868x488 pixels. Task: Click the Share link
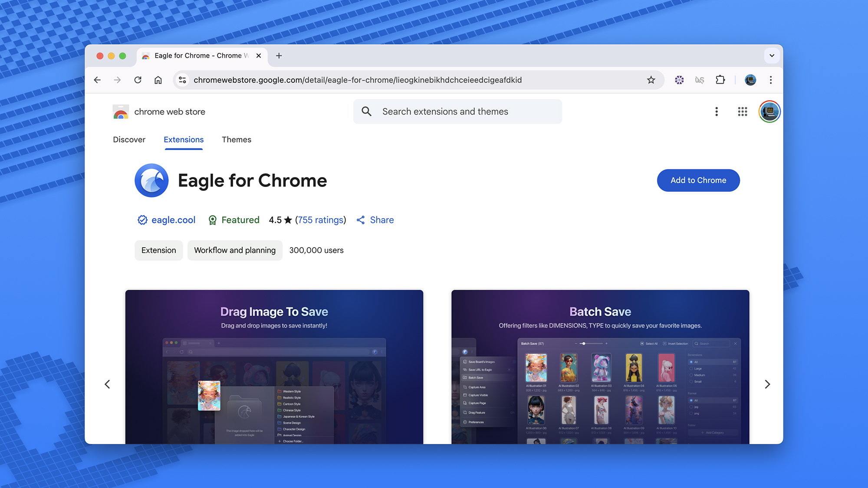click(375, 220)
